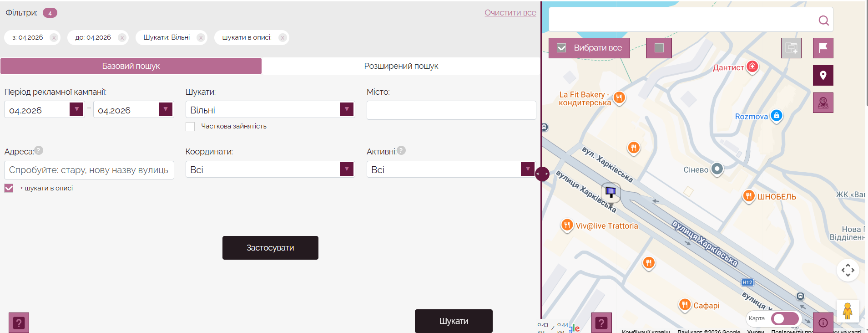Click the info icon at map bottom right

click(x=823, y=323)
